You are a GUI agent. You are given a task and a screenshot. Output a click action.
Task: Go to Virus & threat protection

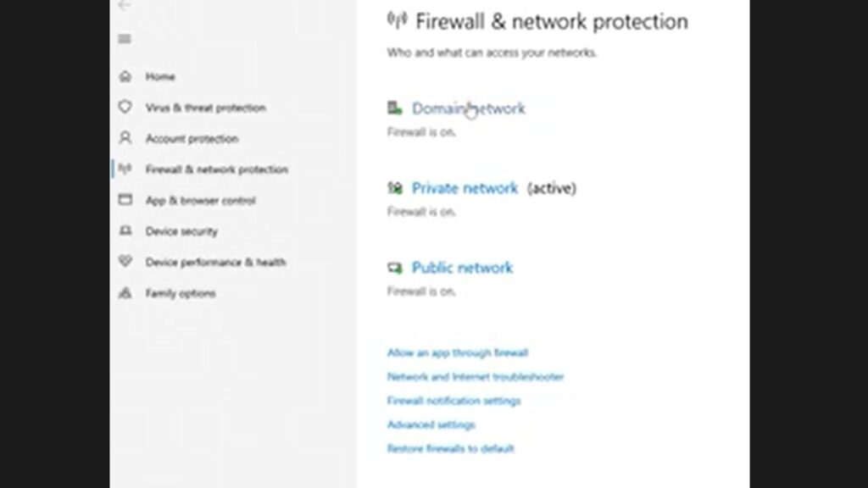pos(205,108)
